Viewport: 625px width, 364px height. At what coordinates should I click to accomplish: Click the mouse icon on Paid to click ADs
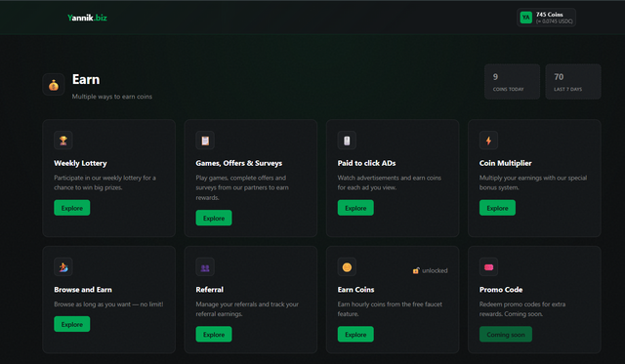[x=347, y=141]
